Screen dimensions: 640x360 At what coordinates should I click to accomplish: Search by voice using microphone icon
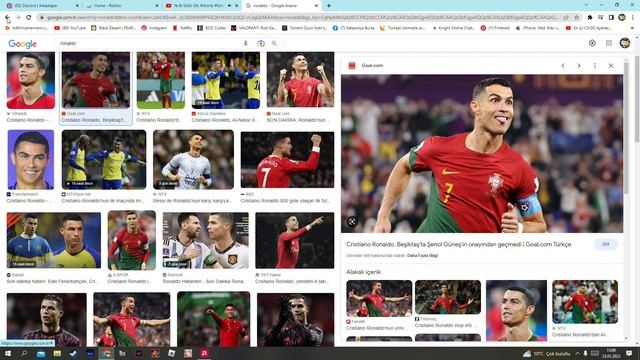click(x=246, y=43)
